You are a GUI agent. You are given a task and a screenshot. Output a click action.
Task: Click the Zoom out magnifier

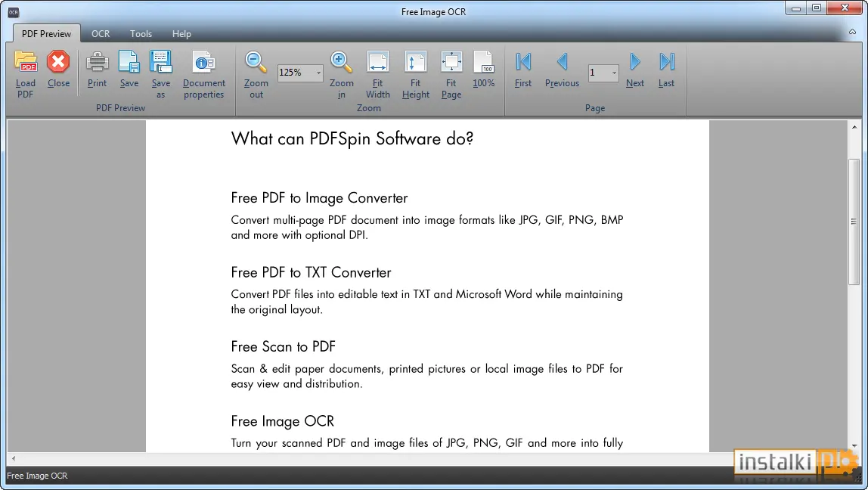(x=256, y=61)
